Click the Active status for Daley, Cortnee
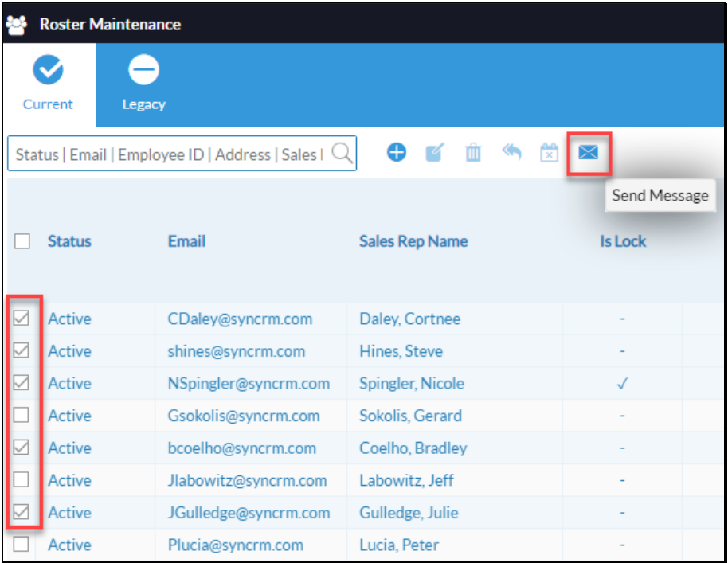 [69, 319]
